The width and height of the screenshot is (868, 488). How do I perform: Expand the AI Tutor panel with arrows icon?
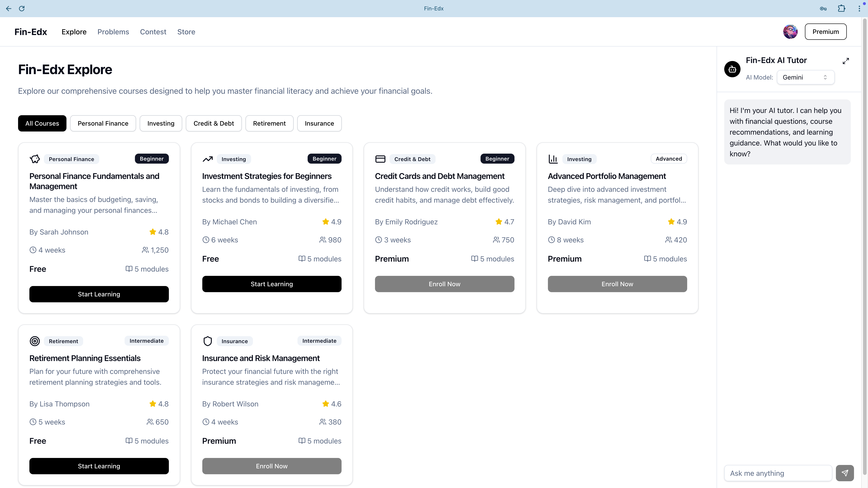pyautogui.click(x=846, y=61)
